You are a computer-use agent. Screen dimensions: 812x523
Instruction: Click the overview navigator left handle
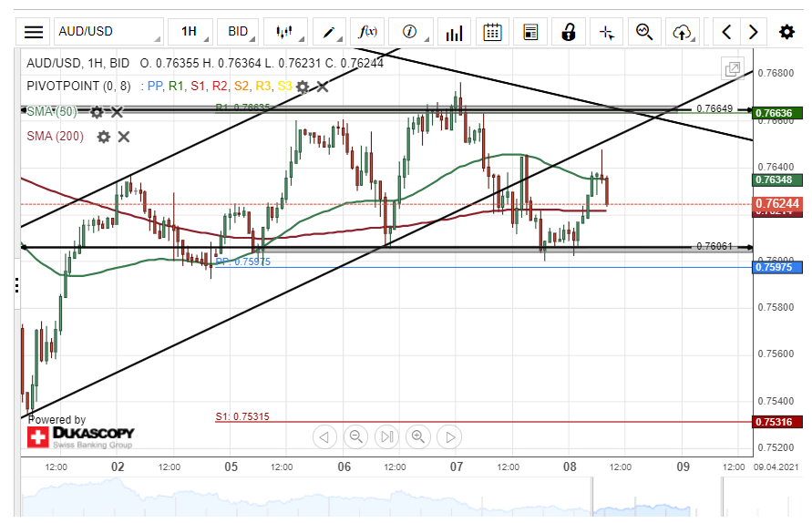click(x=592, y=497)
